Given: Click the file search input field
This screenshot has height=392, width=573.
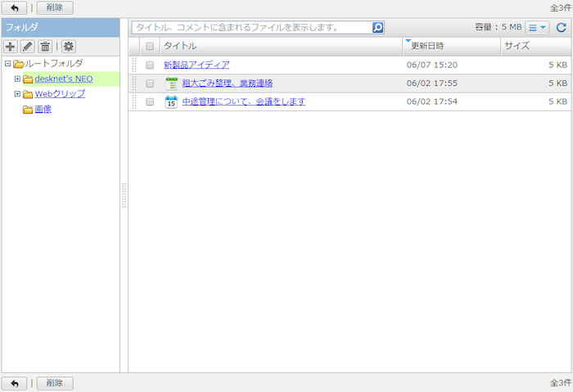Looking at the screenshot, I should coord(250,27).
